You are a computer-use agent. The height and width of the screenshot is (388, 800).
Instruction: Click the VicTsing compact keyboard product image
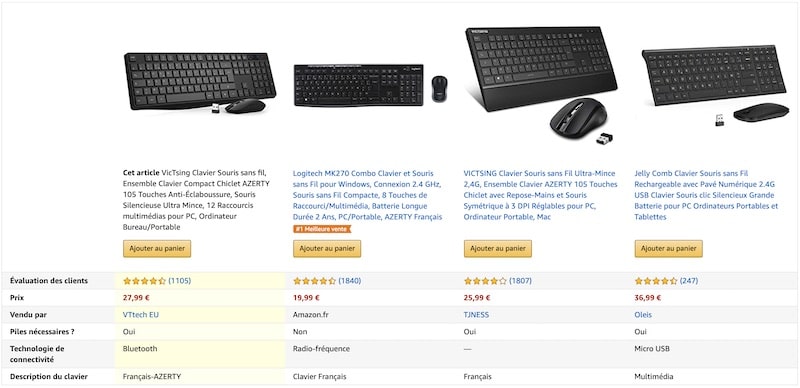tap(200, 81)
